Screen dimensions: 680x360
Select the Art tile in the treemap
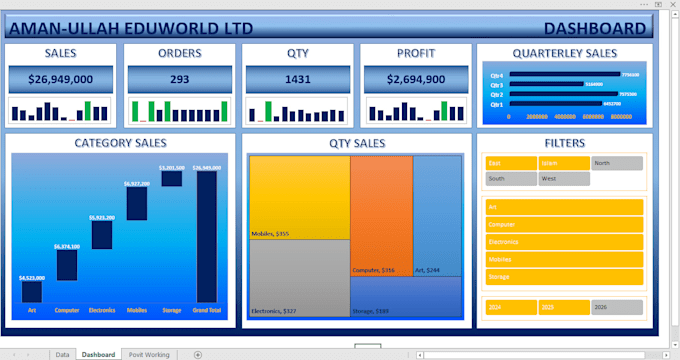tap(437, 216)
